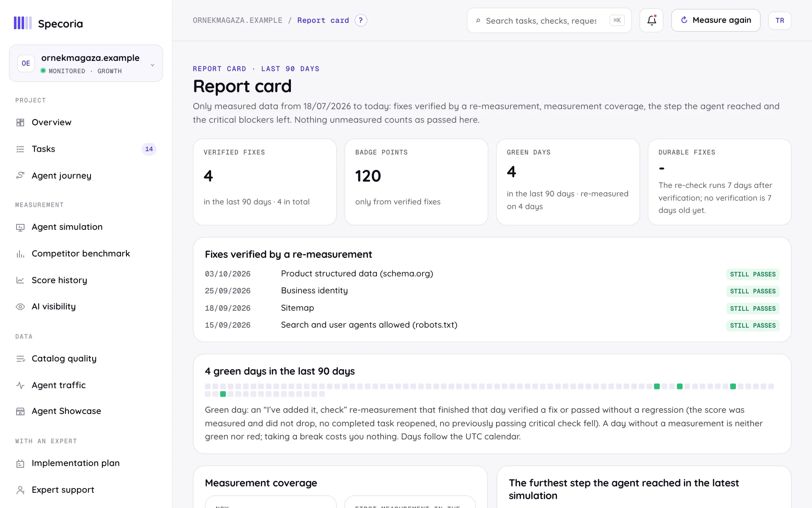Viewport: 812px width, 508px height.
Task: Go to Agent journey page
Action: pos(86,175)
